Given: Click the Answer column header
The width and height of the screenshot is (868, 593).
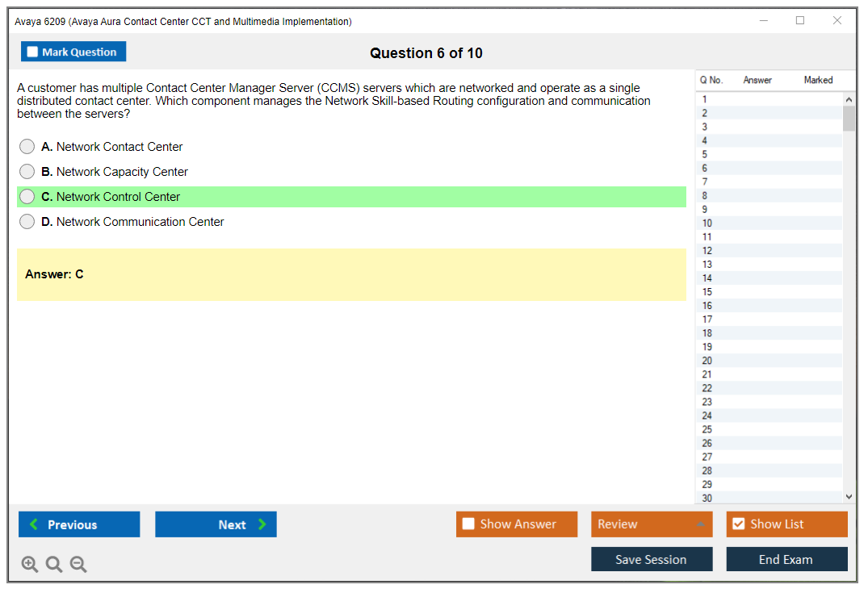Looking at the screenshot, I should coord(757,80).
